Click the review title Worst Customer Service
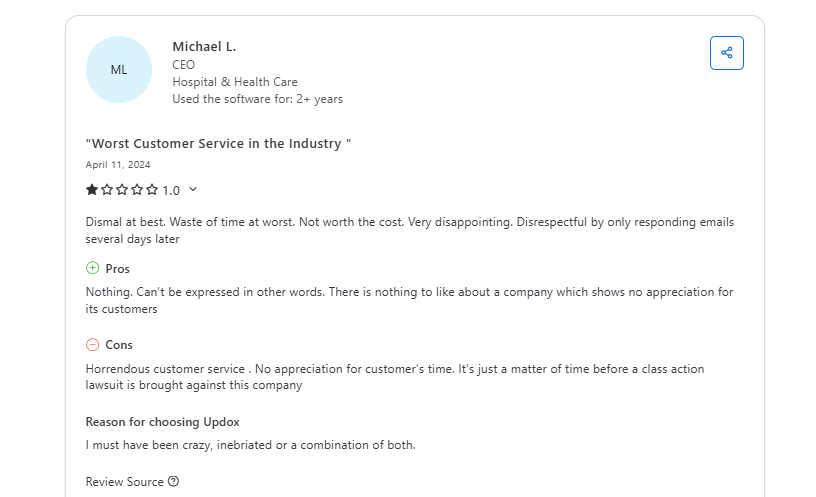This screenshot has width=816, height=497. pos(218,143)
